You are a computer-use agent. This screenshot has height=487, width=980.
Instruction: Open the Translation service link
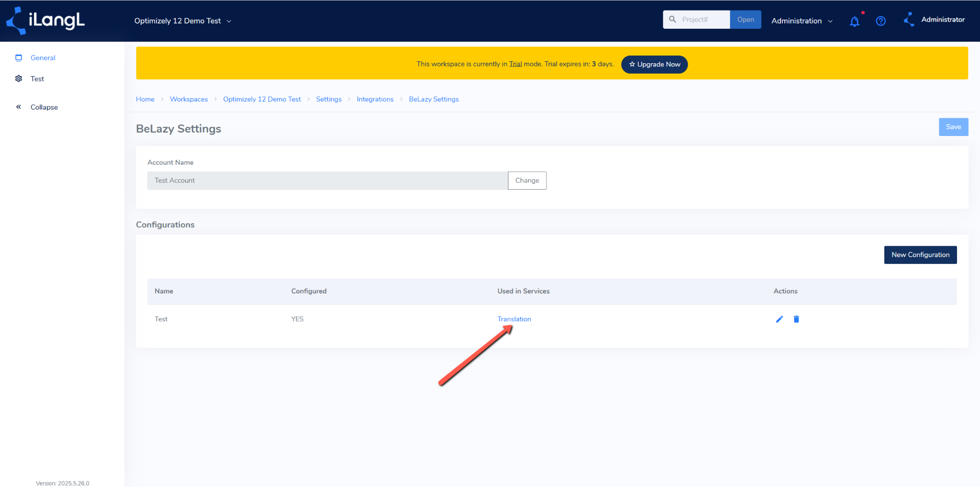coord(514,319)
